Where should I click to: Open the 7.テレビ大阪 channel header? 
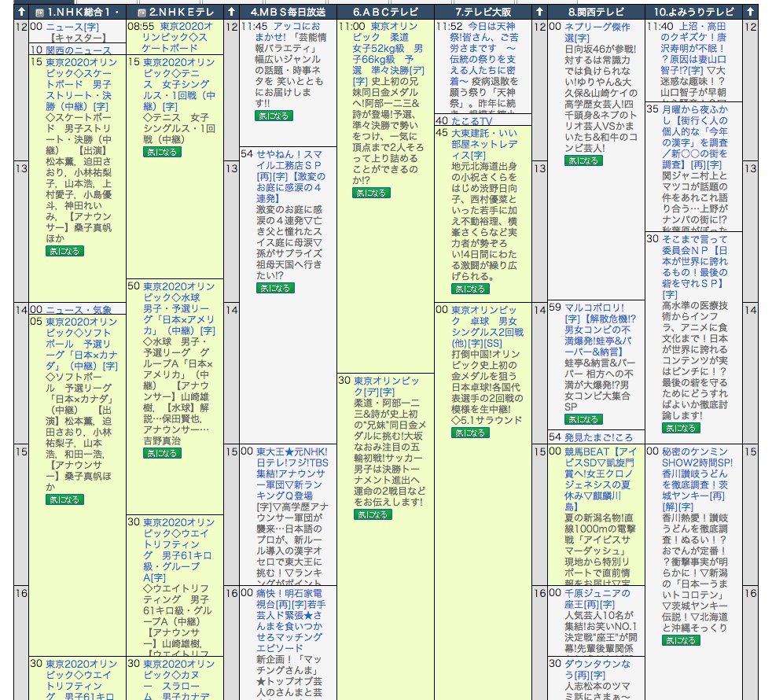(x=483, y=12)
